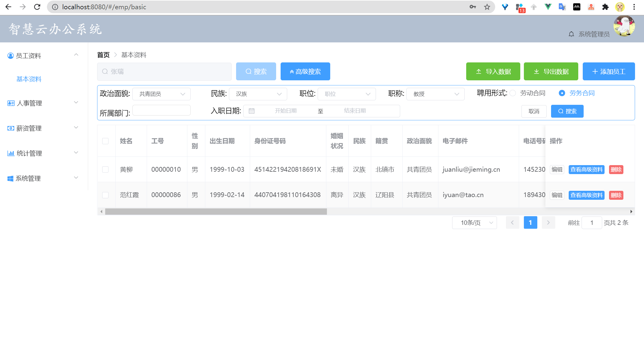
Task: Tick the select-all checkbox in table header
Action: [105, 141]
